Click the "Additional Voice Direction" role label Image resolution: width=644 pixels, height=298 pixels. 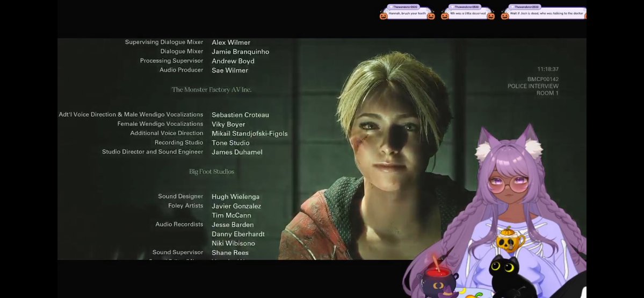(x=167, y=133)
